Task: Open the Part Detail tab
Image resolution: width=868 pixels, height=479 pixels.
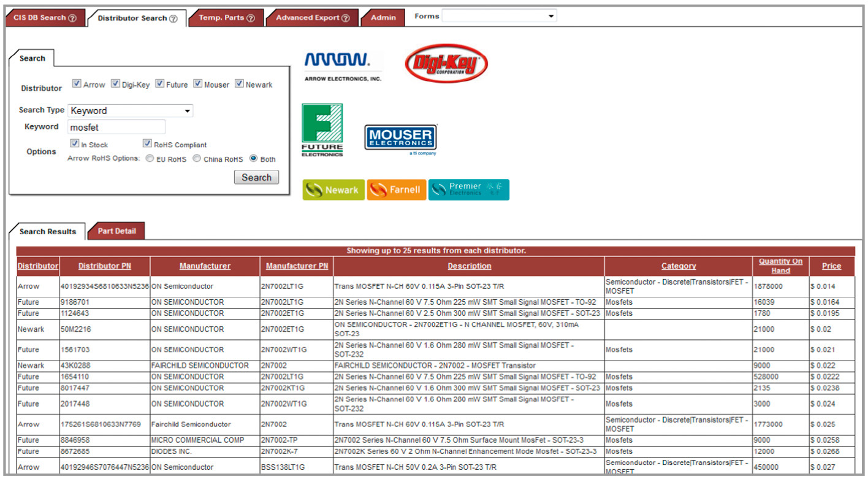Action: [116, 231]
